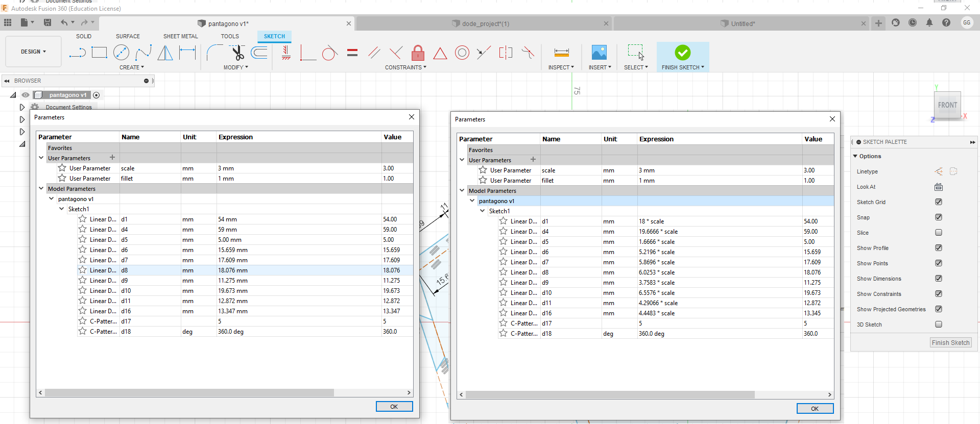The image size is (980, 424).
Task: Apply the Parallel constraint
Action: (374, 53)
